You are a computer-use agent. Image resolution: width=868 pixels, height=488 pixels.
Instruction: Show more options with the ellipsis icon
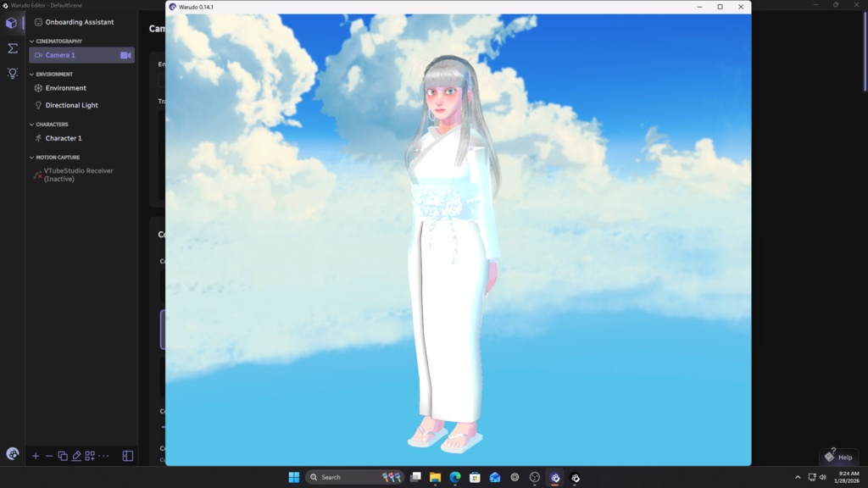[103, 456]
